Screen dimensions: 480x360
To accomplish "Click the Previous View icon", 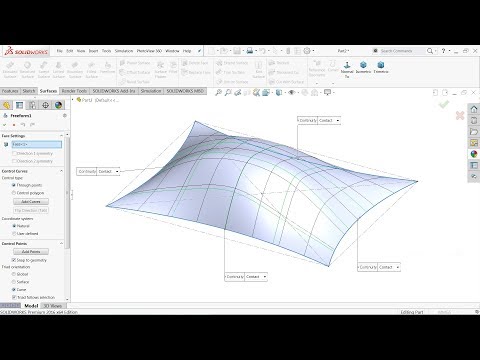I will click(x=237, y=93).
